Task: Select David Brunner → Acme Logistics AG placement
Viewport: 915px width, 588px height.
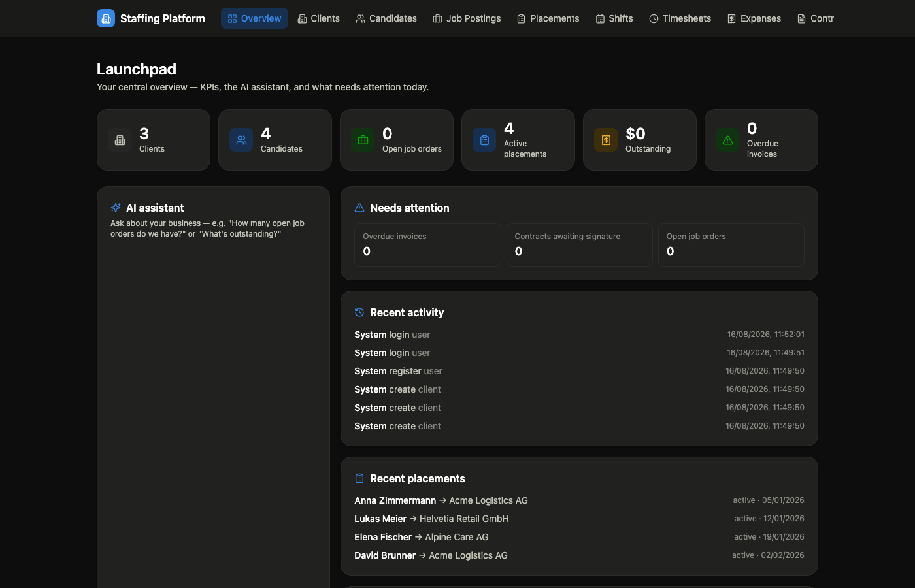Action: [579, 555]
